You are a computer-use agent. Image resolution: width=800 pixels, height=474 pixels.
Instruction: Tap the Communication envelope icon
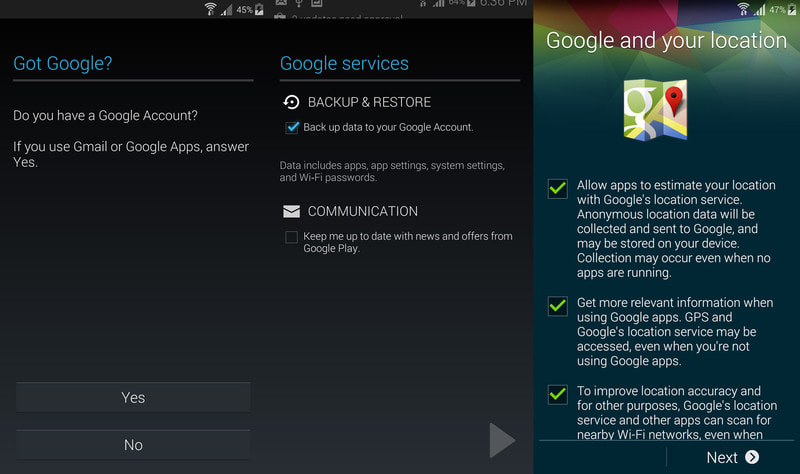[x=291, y=211]
